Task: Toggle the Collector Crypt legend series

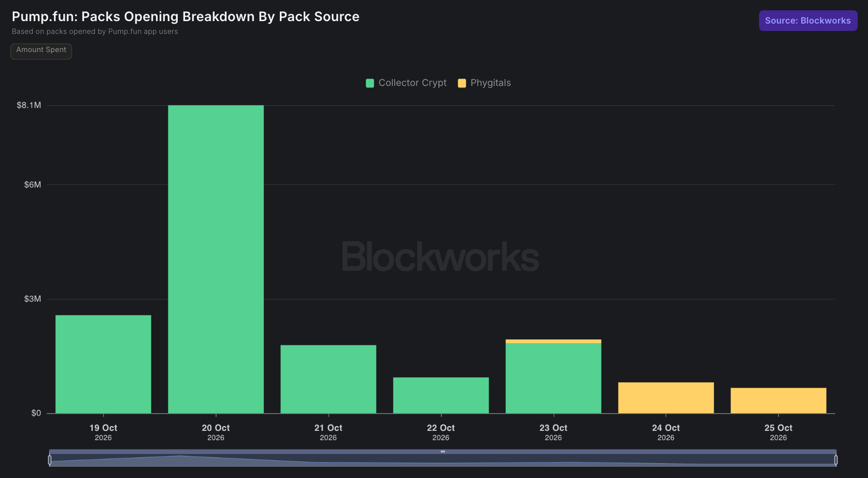Action: 406,83
